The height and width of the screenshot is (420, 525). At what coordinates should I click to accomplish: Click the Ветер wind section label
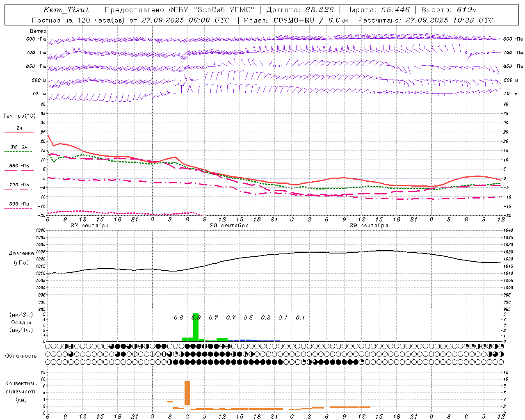click(38, 31)
